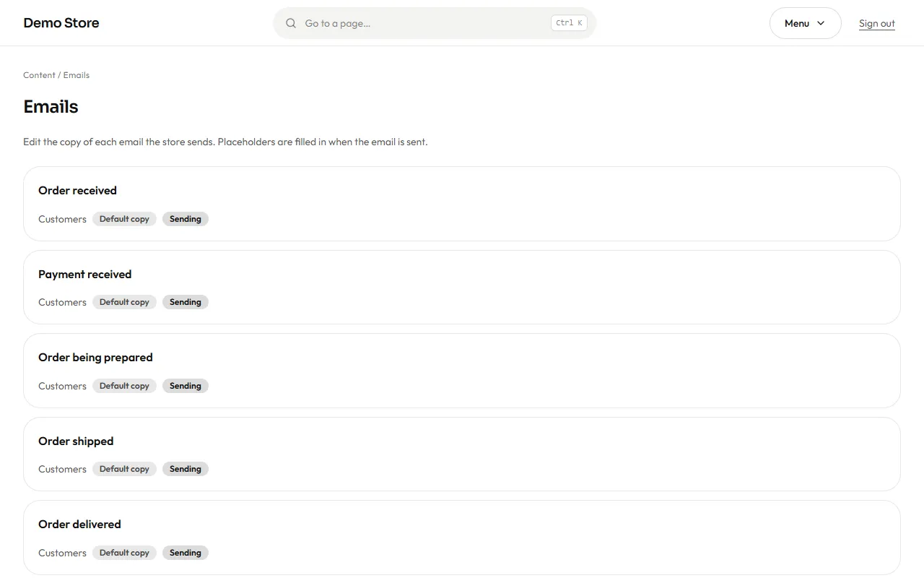The width and height of the screenshot is (924, 578).
Task: Click the Sign out link
Action: click(876, 23)
